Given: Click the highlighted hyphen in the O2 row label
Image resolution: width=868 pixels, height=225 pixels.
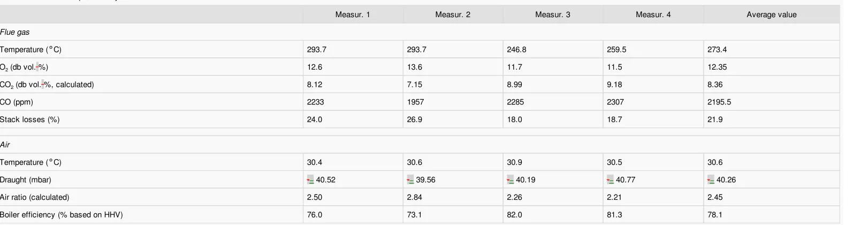Looking at the screenshot, I should tap(38, 67).
